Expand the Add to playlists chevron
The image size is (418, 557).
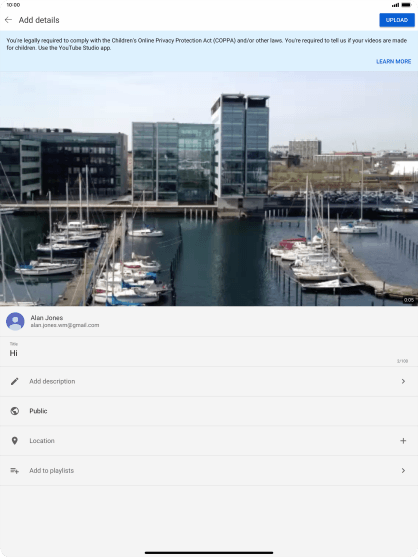pyautogui.click(x=403, y=471)
